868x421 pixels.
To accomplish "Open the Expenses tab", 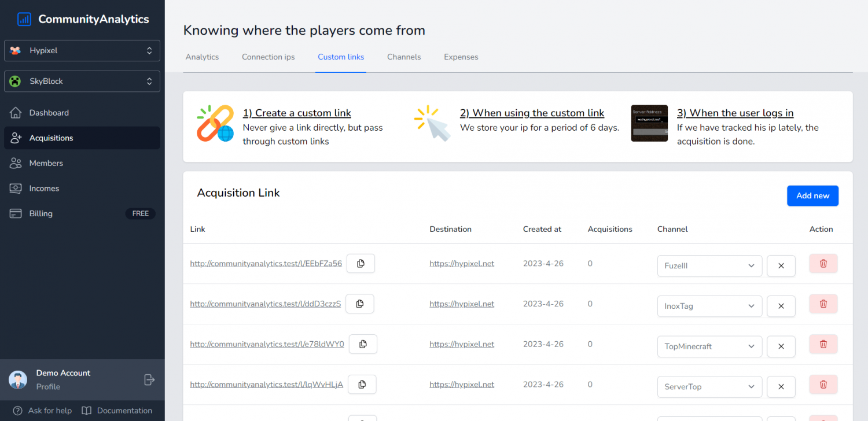I will (461, 57).
